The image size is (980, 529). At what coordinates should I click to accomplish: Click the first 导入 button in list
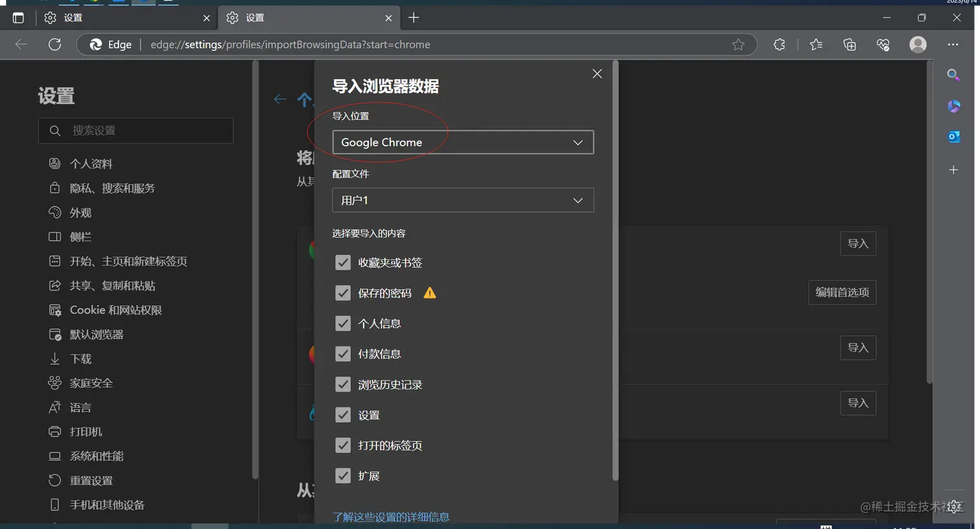pyautogui.click(x=858, y=244)
